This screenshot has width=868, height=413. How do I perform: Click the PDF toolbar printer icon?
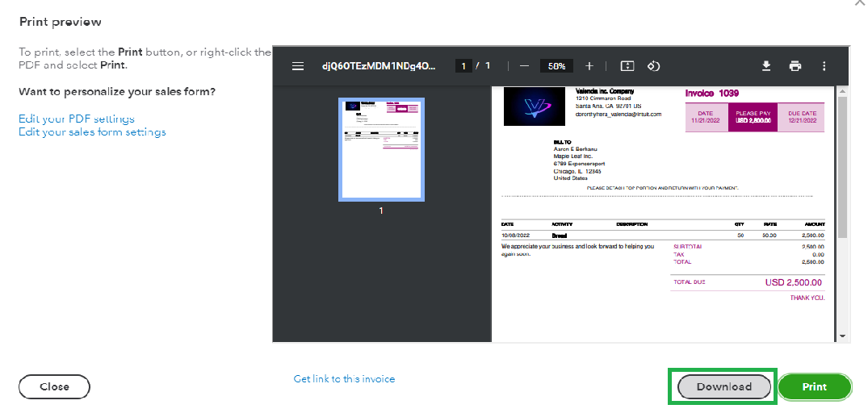point(795,66)
